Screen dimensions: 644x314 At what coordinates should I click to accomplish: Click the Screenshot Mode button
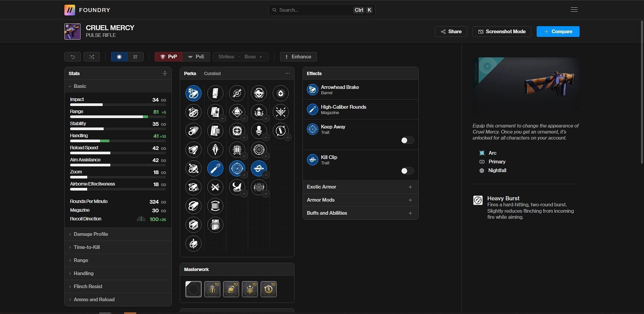(x=502, y=32)
